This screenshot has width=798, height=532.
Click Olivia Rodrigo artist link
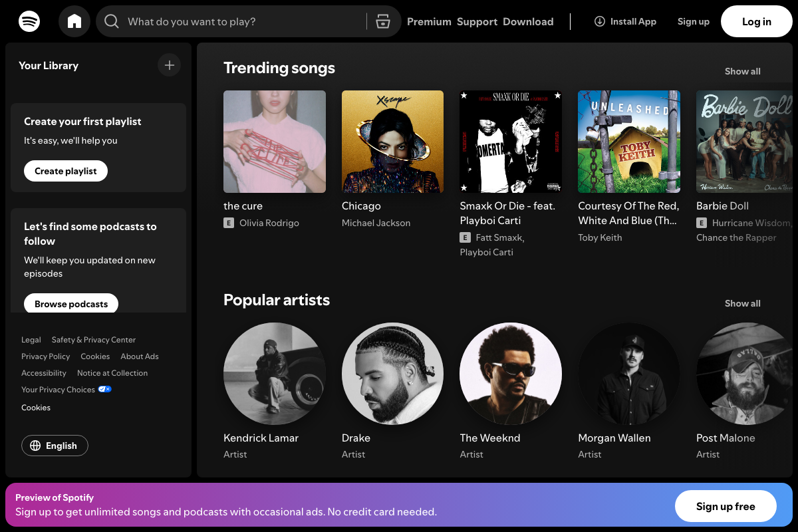(269, 223)
